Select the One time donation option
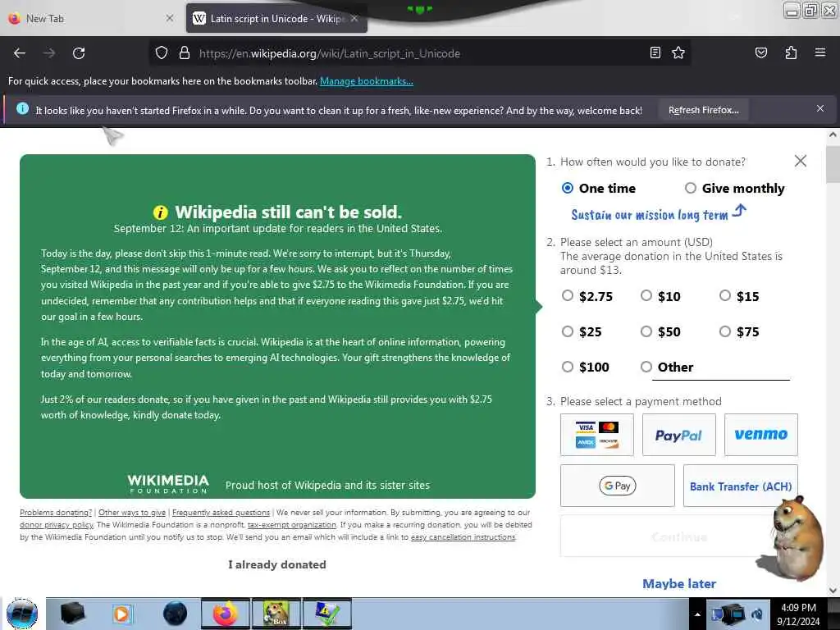Screen dimensions: 840x630 pyautogui.click(x=568, y=188)
